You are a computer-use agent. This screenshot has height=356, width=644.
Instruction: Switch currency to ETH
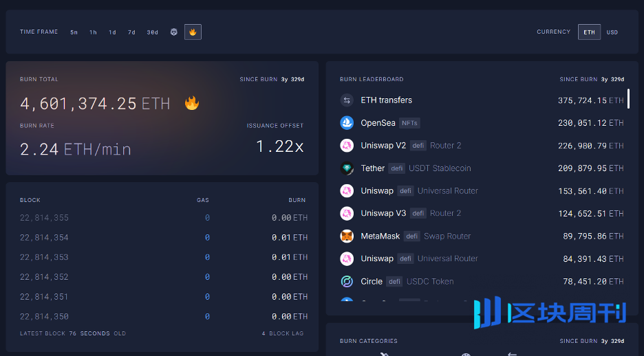[x=589, y=32]
